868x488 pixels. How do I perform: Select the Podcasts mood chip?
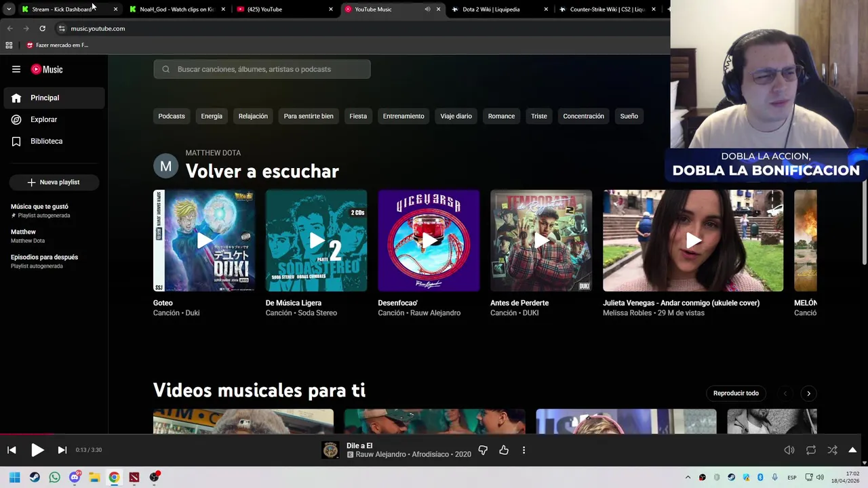click(x=172, y=116)
